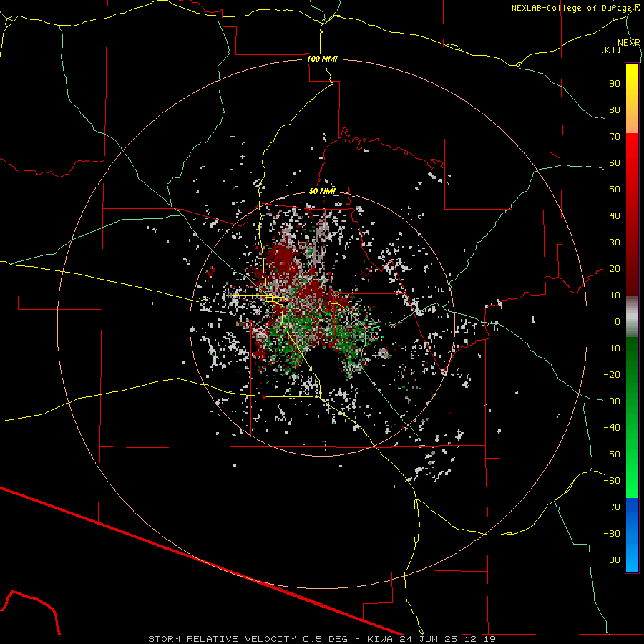Click the -50 knots scale label
The height and width of the screenshot is (644, 644).
612,454
